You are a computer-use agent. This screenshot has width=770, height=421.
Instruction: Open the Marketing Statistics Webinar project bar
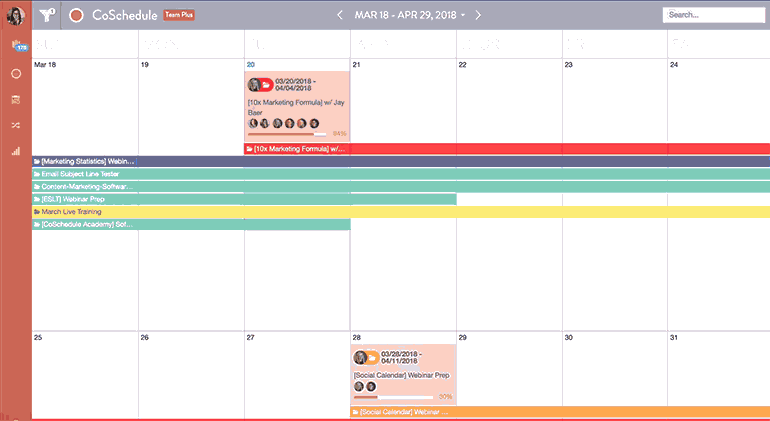pyautogui.click(x=401, y=161)
